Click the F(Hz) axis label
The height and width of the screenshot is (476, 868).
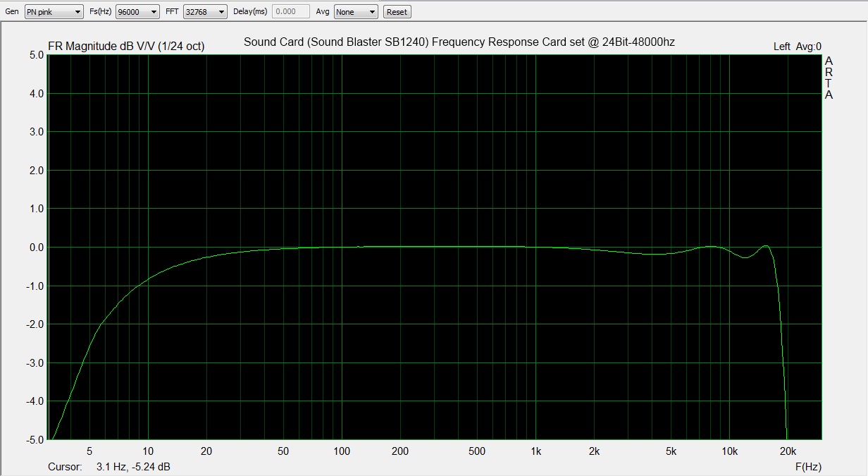click(x=808, y=467)
